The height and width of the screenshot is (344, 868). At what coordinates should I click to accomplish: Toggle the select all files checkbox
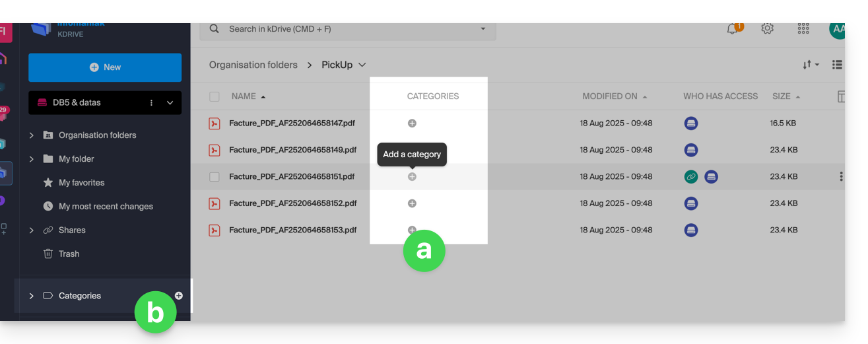(214, 96)
